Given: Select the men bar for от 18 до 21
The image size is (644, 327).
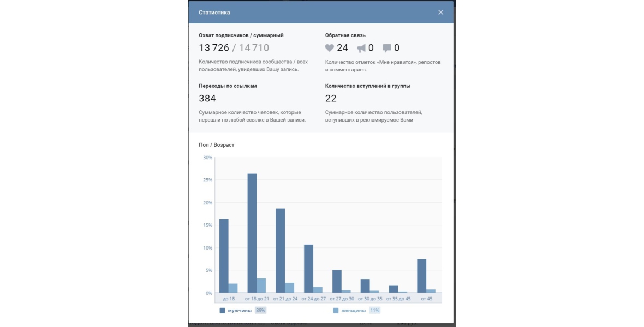Looking at the screenshot, I should click(x=252, y=233).
